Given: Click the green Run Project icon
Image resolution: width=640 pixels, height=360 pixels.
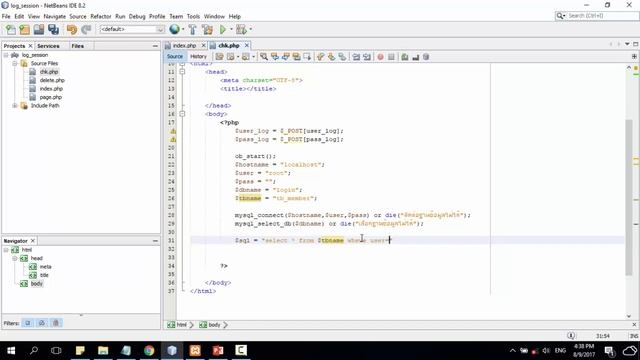Looking at the screenshot, I should (222, 29).
